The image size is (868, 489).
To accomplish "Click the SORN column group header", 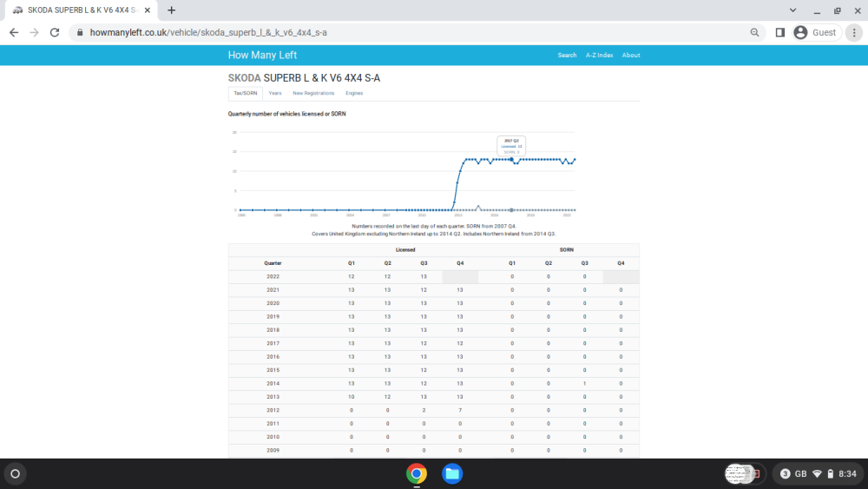I will click(566, 250).
